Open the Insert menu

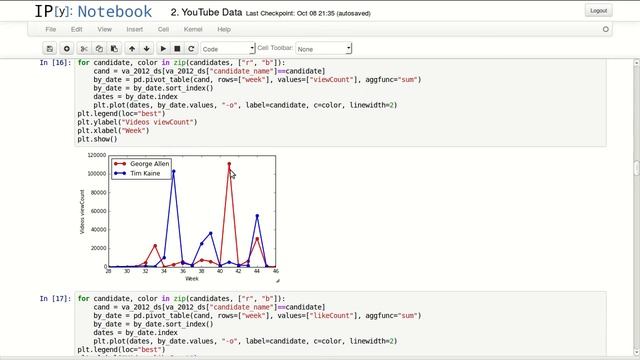[x=135, y=29]
